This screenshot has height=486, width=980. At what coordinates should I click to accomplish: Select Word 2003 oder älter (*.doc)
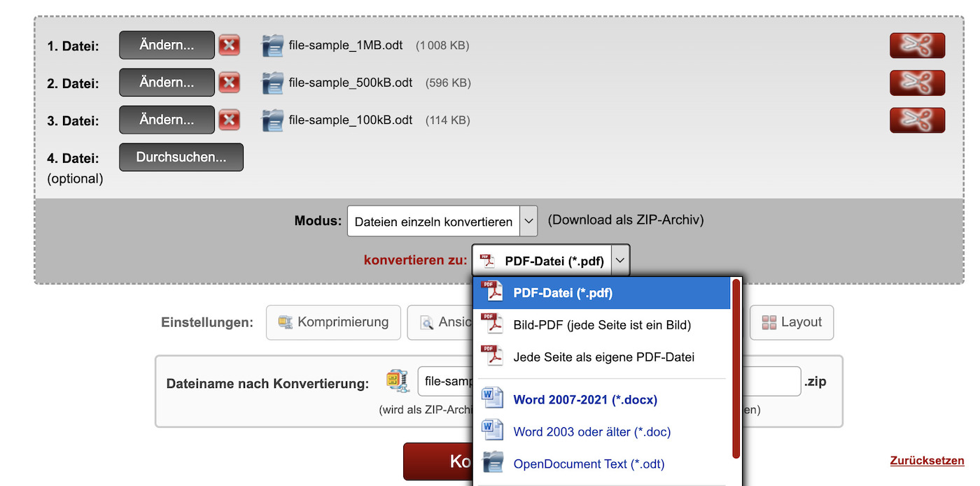point(591,431)
